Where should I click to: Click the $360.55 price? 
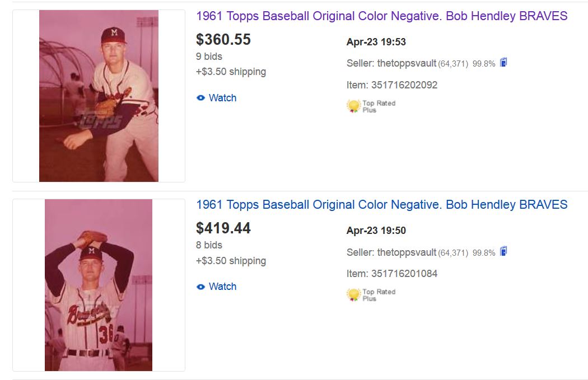(x=223, y=40)
